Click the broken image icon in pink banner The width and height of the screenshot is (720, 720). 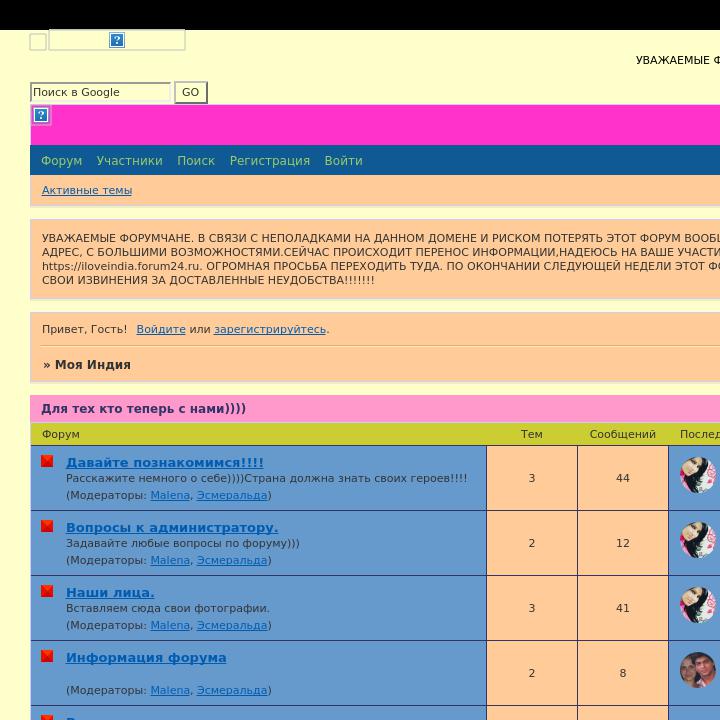[41, 115]
